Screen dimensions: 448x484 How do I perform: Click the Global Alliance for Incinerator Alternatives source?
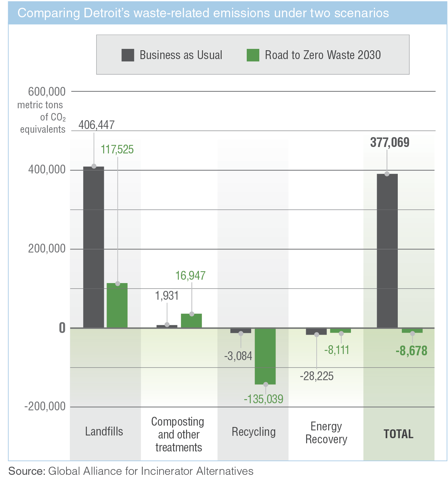click(151, 471)
